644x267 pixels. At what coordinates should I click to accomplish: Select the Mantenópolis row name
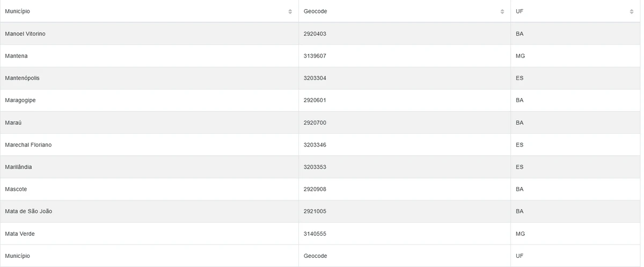22,78
